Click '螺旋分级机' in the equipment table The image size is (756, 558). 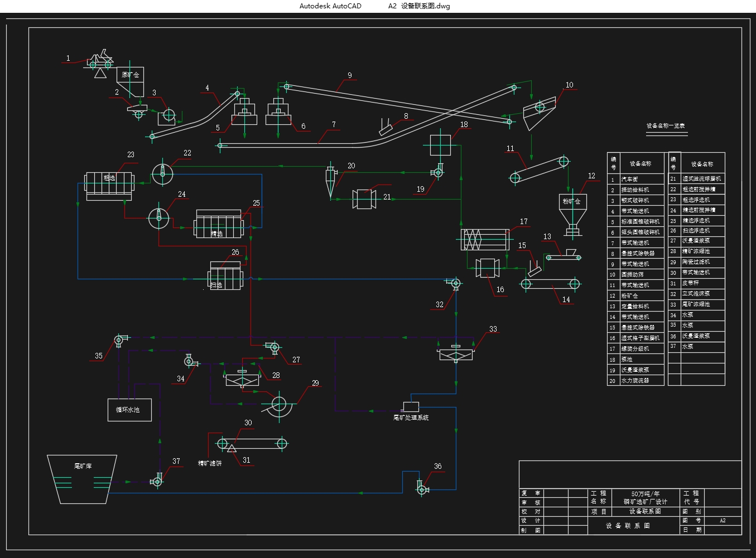pyautogui.click(x=635, y=349)
